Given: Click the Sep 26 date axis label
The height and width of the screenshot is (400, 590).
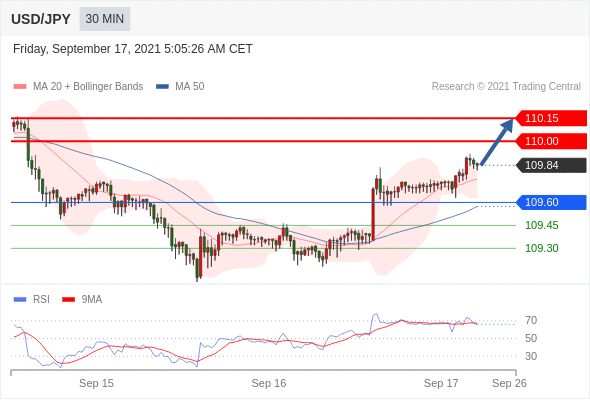Looking at the screenshot, I should tap(509, 383).
